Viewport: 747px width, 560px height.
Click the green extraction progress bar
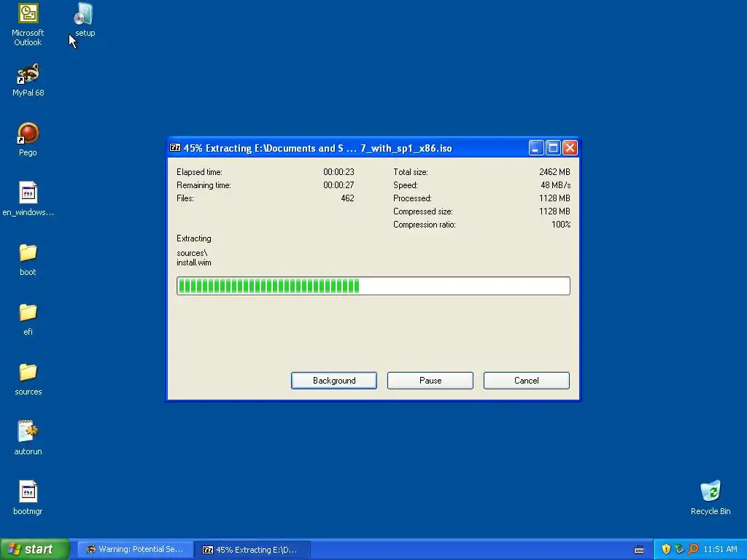pyautogui.click(x=373, y=286)
